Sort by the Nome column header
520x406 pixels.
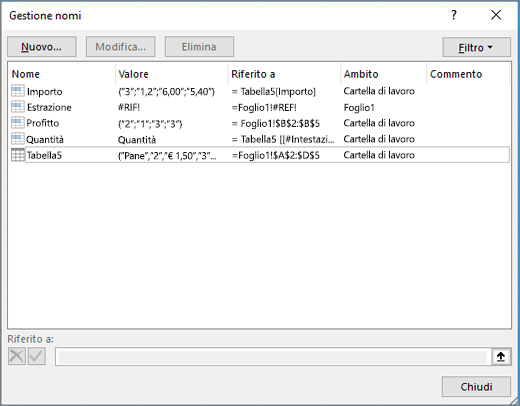(62, 74)
